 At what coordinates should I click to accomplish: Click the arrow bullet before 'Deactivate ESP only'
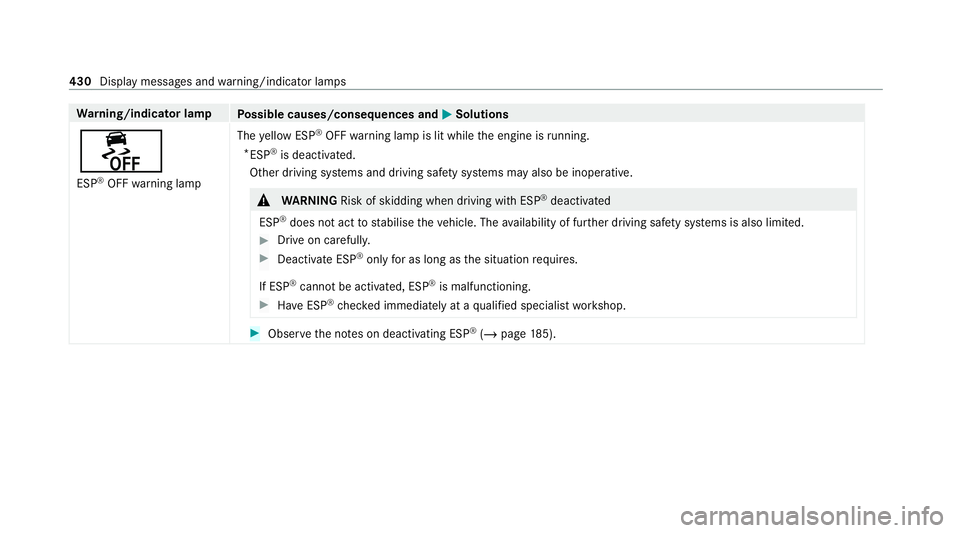[x=264, y=259]
